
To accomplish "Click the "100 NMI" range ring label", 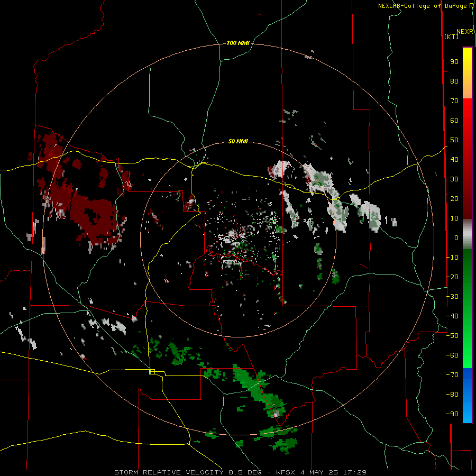I will tap(238, 43).
